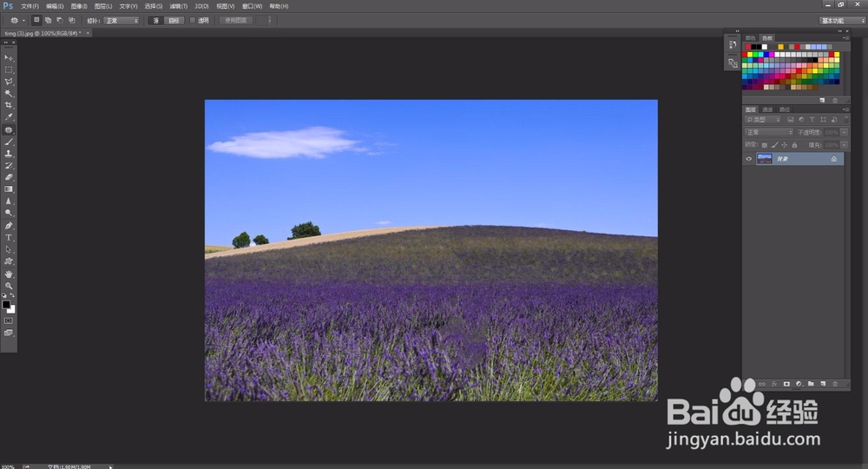Switch to the 颜色 tab
Viewport: 868px width, 469px height.
point(751,38)
